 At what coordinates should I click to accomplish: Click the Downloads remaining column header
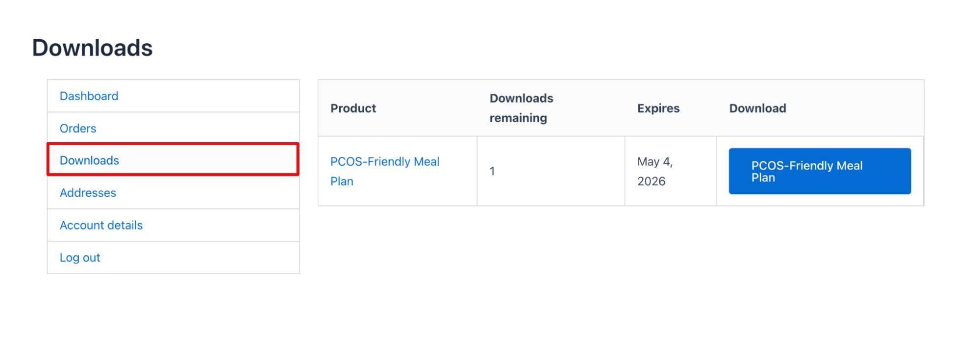521,108
